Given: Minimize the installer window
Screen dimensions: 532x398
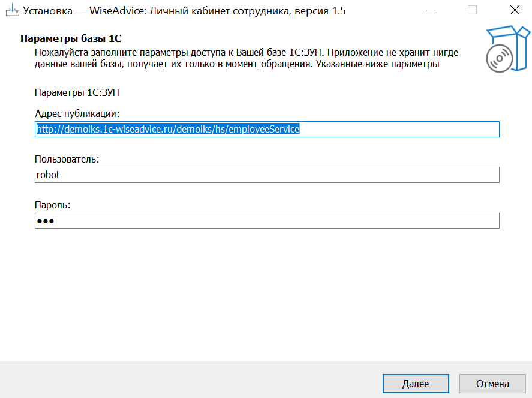Looking at the screenshot, I should [x=430, y=10].
